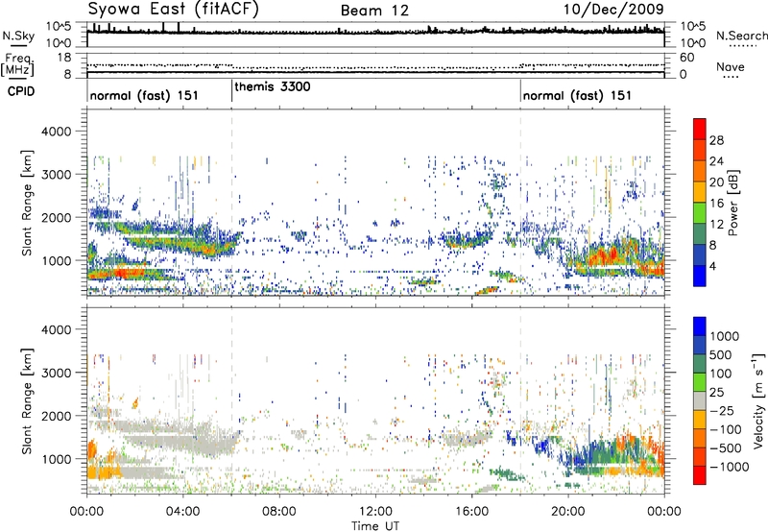
Task: Click the 'Syowa East (fitACF)' title
Action: tap(173, 10)
